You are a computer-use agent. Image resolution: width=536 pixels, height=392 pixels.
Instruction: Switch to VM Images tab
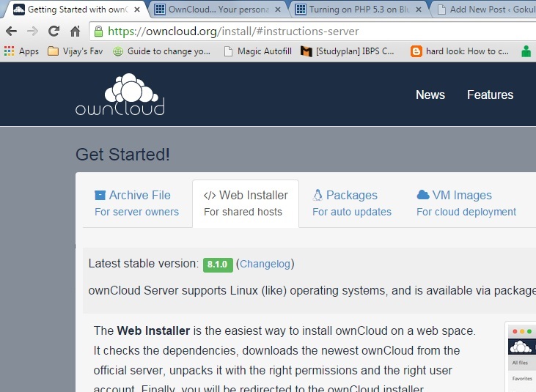(466, 203)
